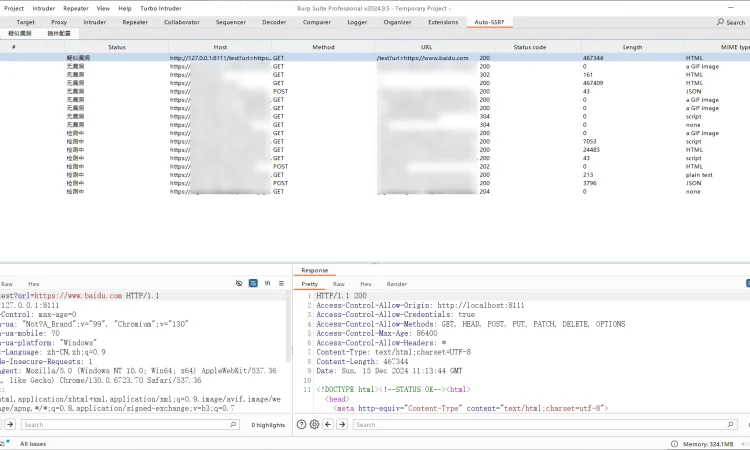
Task: Toggle the \n show line breaks icon
Action: (x=267, y=284)
